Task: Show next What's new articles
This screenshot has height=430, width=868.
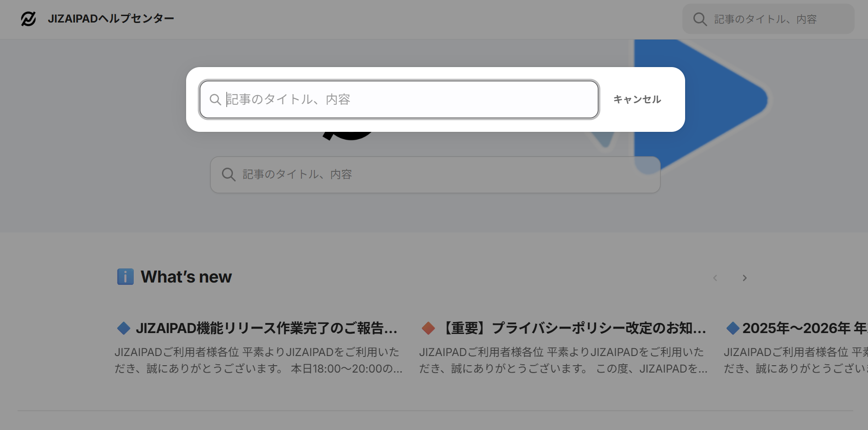Action: tap(744, 278)
